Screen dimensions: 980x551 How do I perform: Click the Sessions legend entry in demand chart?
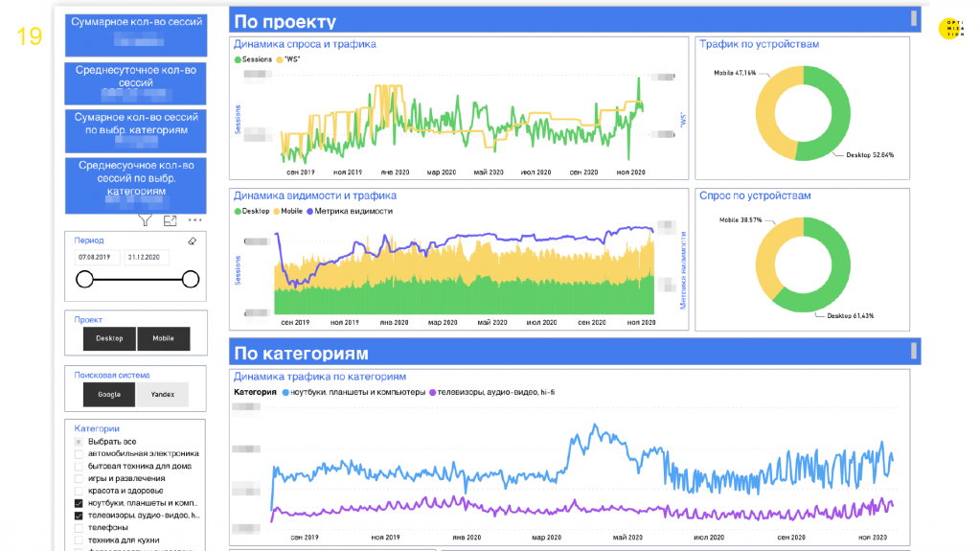coord(253,59)
